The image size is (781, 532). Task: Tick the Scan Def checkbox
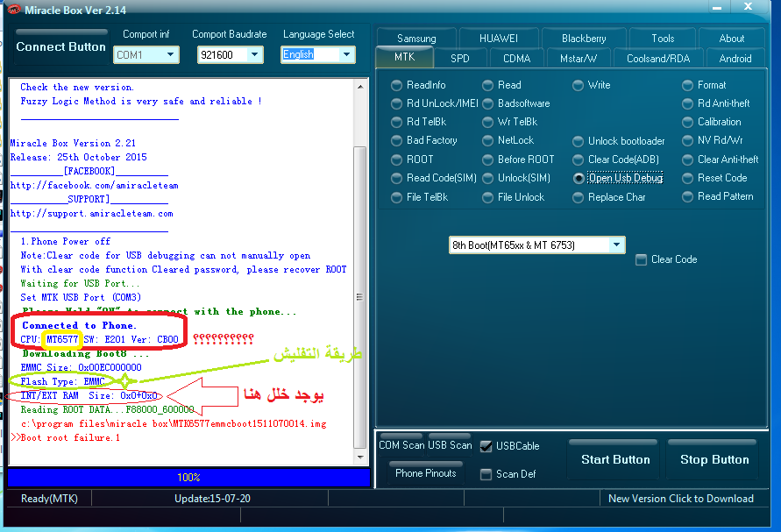tap(486, 474)
